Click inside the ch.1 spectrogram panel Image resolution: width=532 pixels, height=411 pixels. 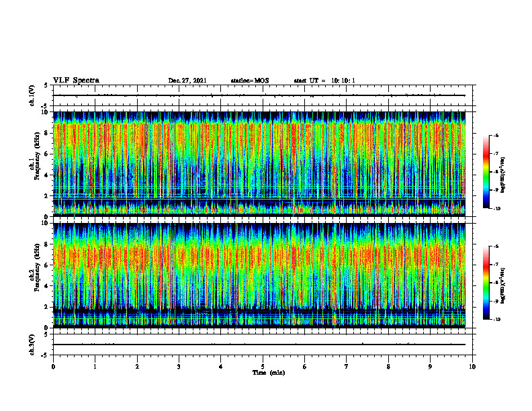259,164
